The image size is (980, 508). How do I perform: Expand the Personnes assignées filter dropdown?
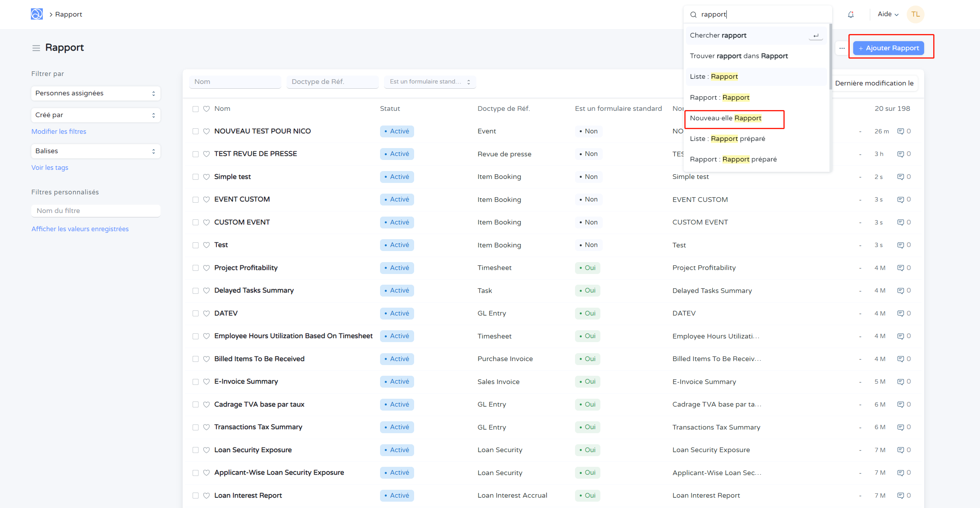[96, 93]
